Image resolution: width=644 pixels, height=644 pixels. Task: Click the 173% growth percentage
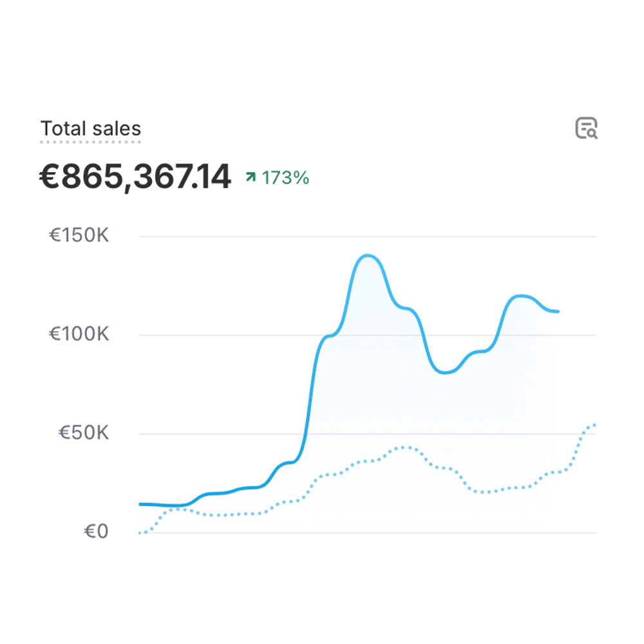(x=285, y=178)
